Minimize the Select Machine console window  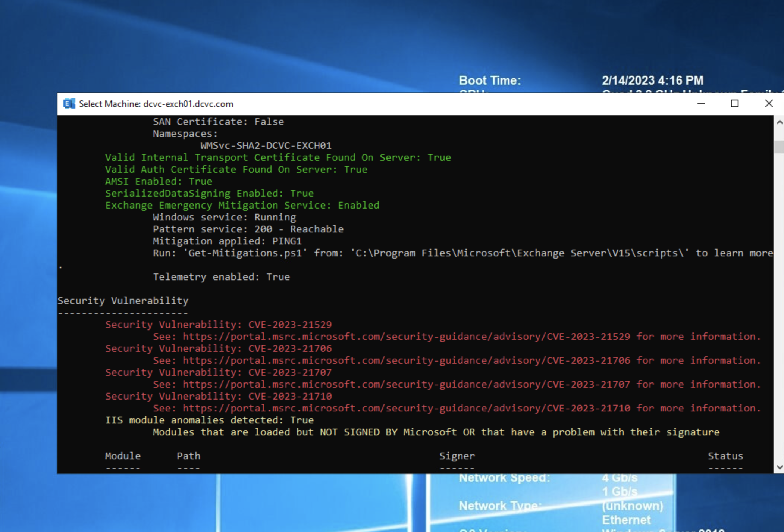701,104
